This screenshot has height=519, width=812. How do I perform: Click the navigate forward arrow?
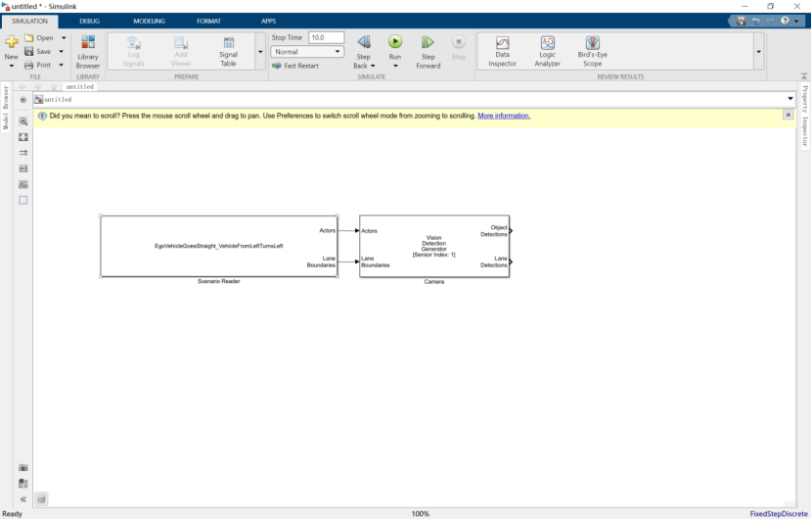[x=38, y=86]
